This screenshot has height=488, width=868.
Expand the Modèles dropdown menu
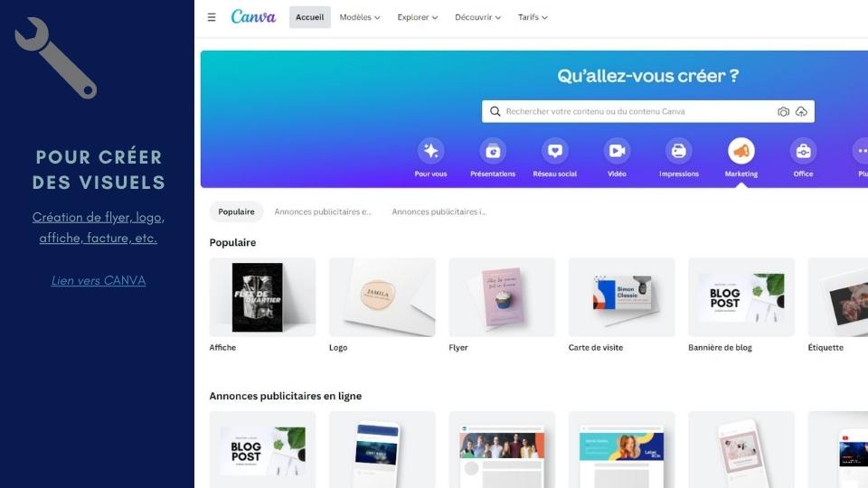tap(360, 17)
